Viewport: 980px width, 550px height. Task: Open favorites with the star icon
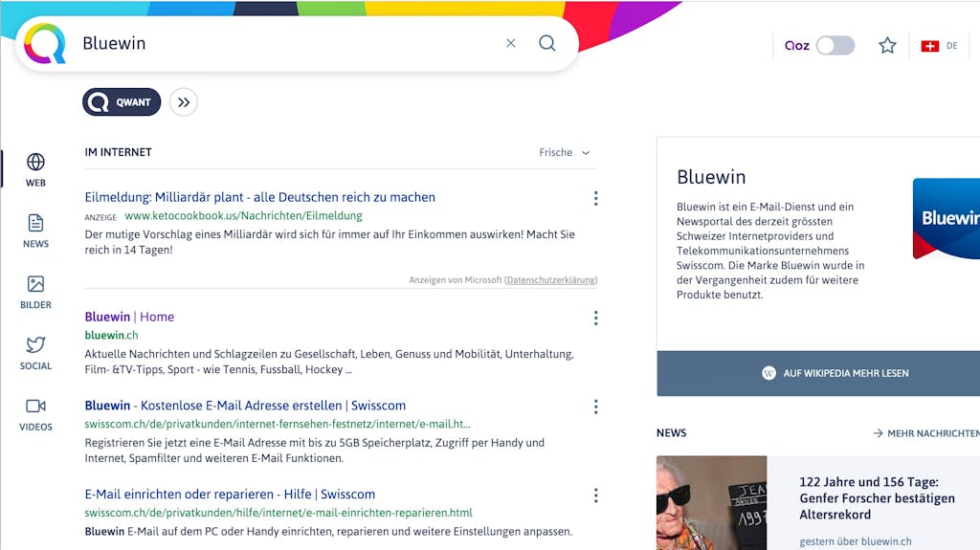[x=887, y=46]
